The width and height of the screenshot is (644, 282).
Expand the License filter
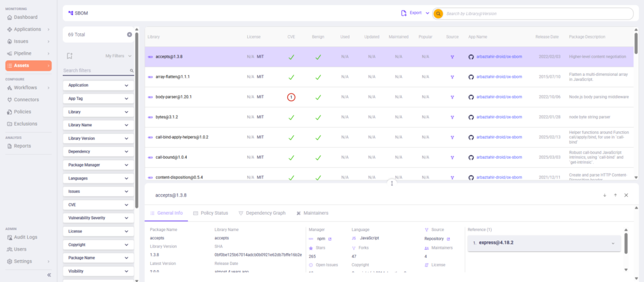pos(99,231)
